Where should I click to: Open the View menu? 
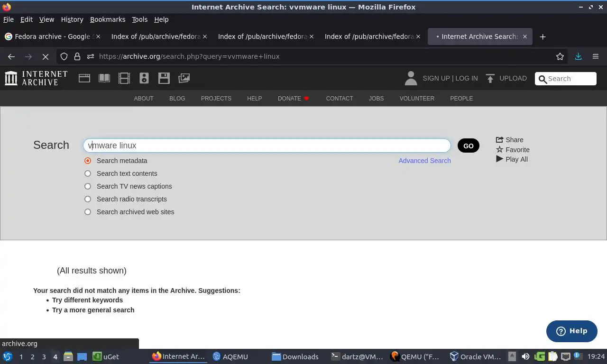tap(46, 19)
